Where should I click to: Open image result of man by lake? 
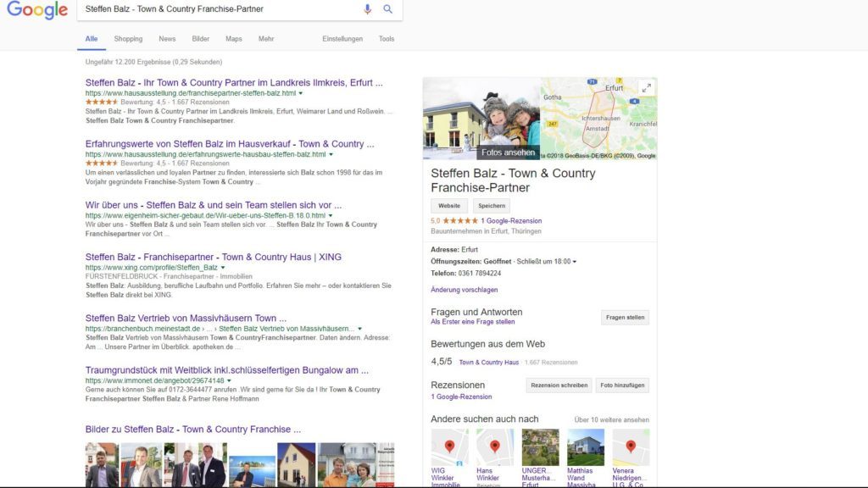[252, 471]
